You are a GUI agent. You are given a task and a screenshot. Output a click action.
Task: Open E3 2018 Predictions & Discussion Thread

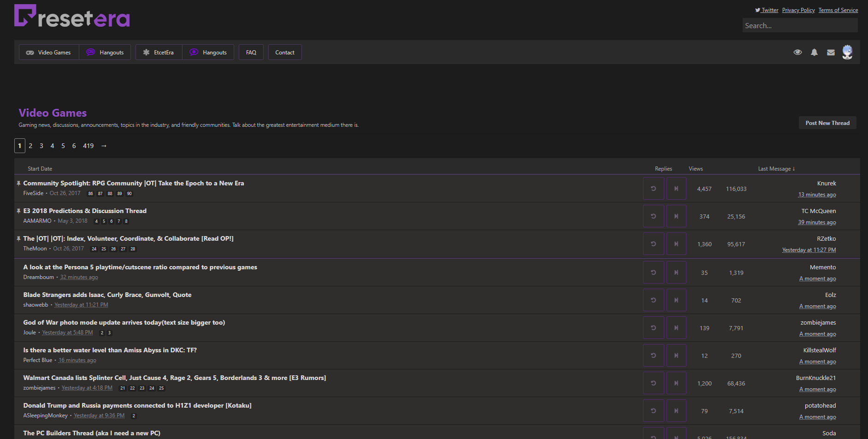pos(85,211)
